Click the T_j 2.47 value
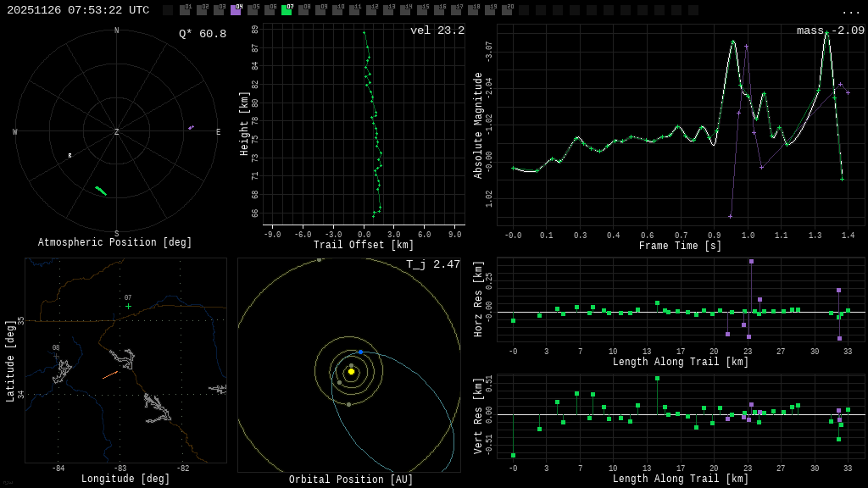868x488 pixels. coord(432,264)
